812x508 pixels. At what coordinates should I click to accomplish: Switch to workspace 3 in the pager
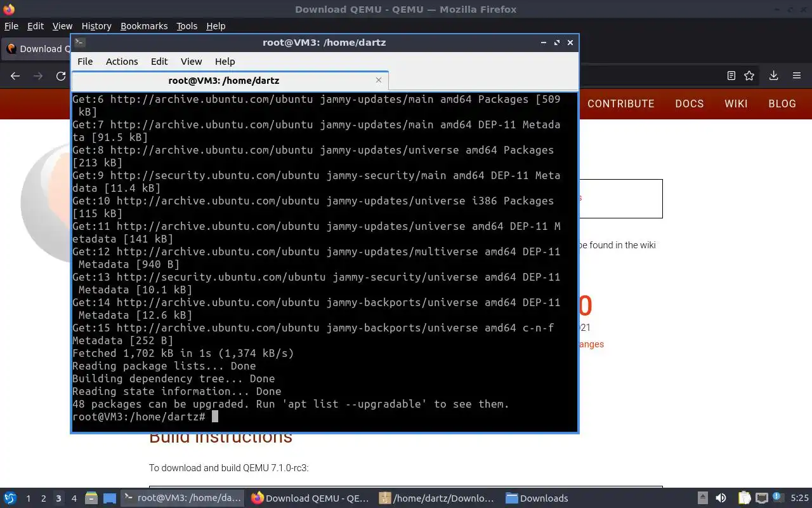58,498
